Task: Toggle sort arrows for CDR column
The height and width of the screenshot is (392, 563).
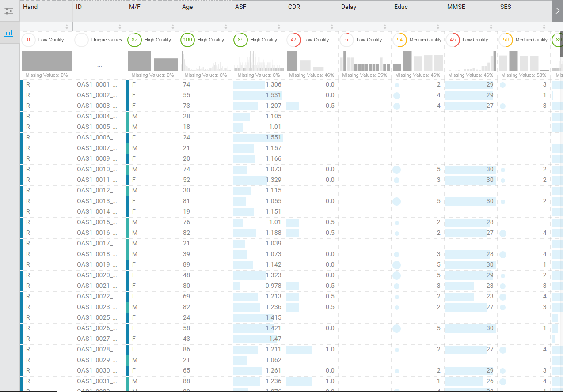Action: coord(332,26)
